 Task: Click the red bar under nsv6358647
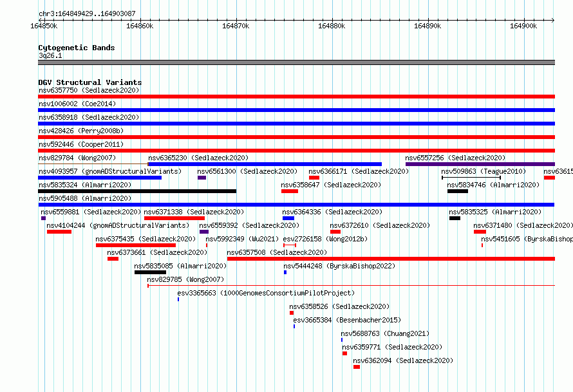pos(290,191)
